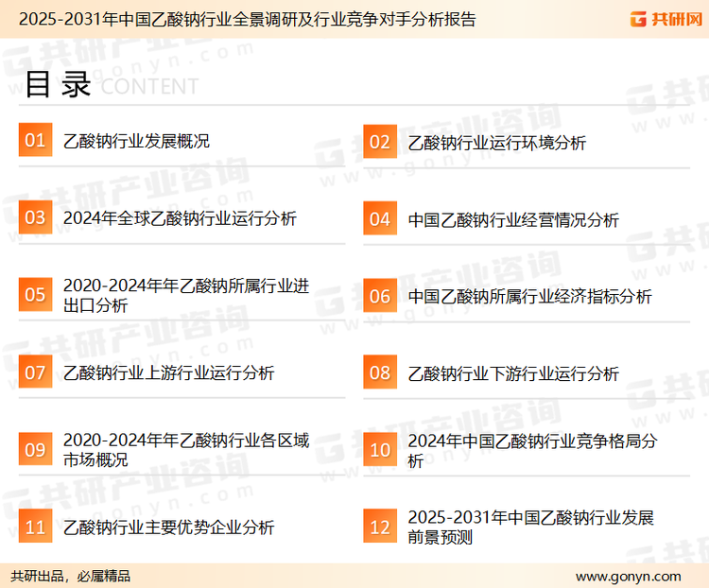Click the orange 10 number badge
709x588 pixels.
click(x=380, y=450)
